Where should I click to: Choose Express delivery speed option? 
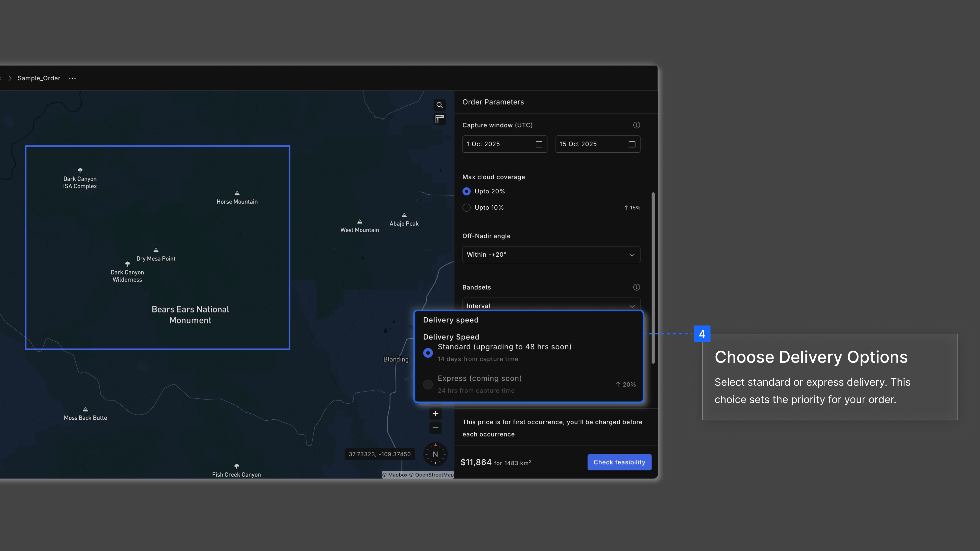click(428, 384)
